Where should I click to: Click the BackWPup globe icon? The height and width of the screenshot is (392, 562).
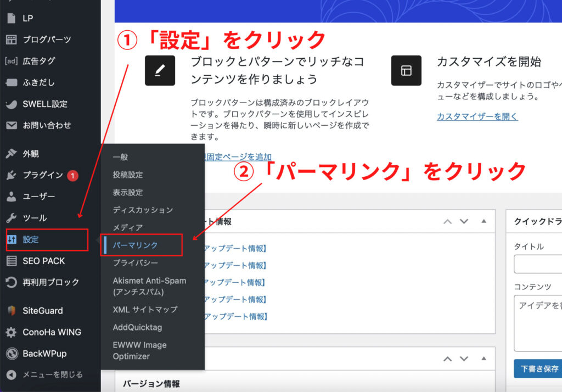tap(12, 354)
